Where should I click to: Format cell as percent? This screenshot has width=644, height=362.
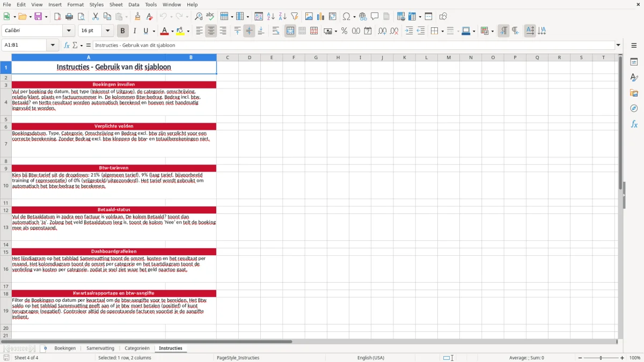tap(345, 31)
